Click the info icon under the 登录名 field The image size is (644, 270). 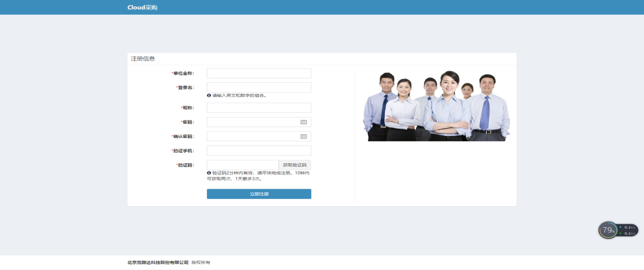click(209, 95)
